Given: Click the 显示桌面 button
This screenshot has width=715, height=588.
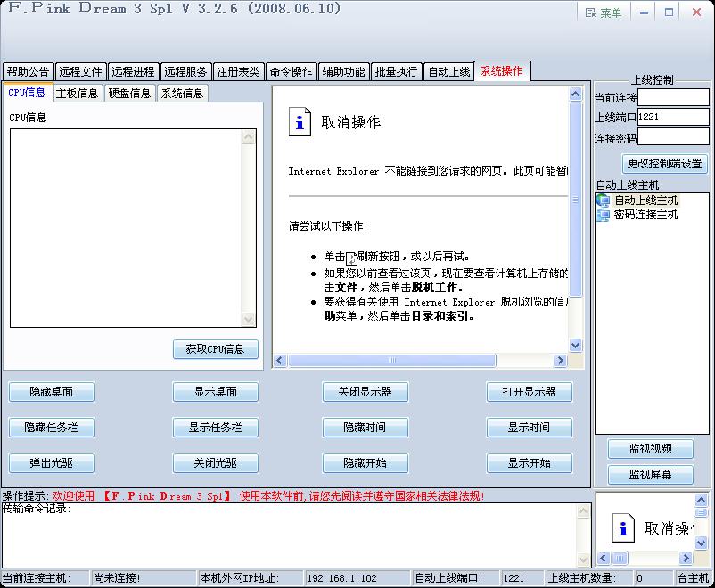Looking at the screenshot, I should (216, 392).
